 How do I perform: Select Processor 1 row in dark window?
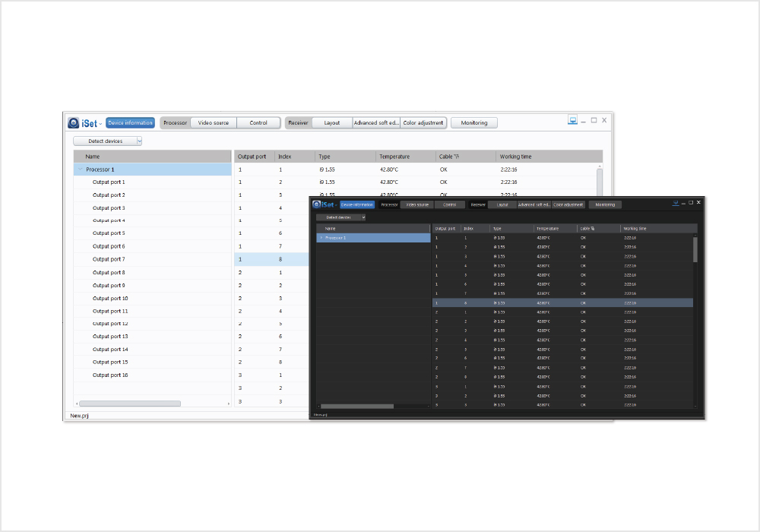tap(373, 238)
